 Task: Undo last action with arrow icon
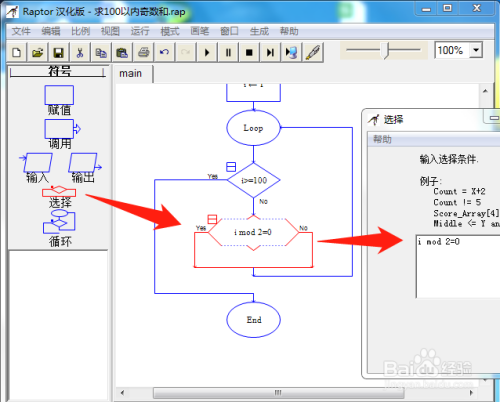164,52
